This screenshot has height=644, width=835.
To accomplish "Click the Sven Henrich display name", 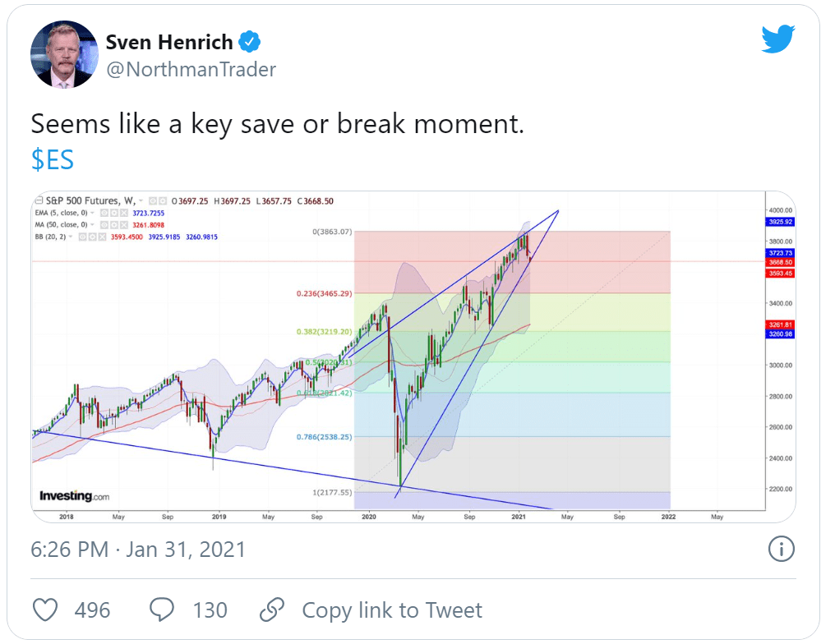I will coord(169,42).
